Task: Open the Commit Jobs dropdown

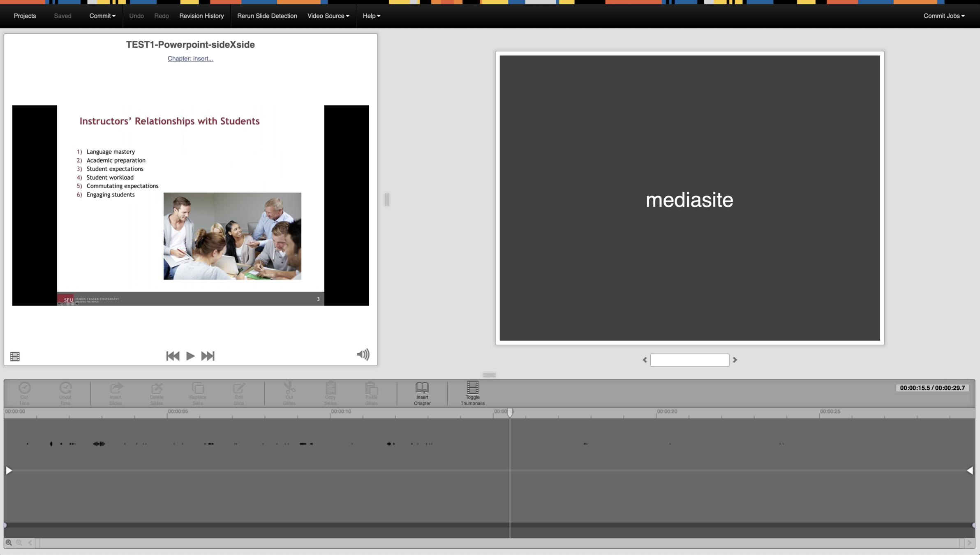Action: pyautogui.click(x=944, y=16)
